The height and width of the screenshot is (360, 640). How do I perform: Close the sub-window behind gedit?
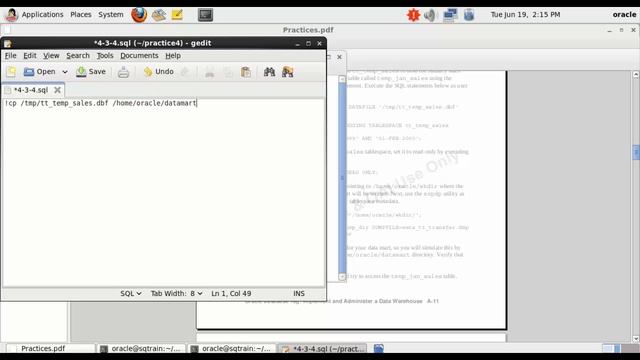point(340,57)
